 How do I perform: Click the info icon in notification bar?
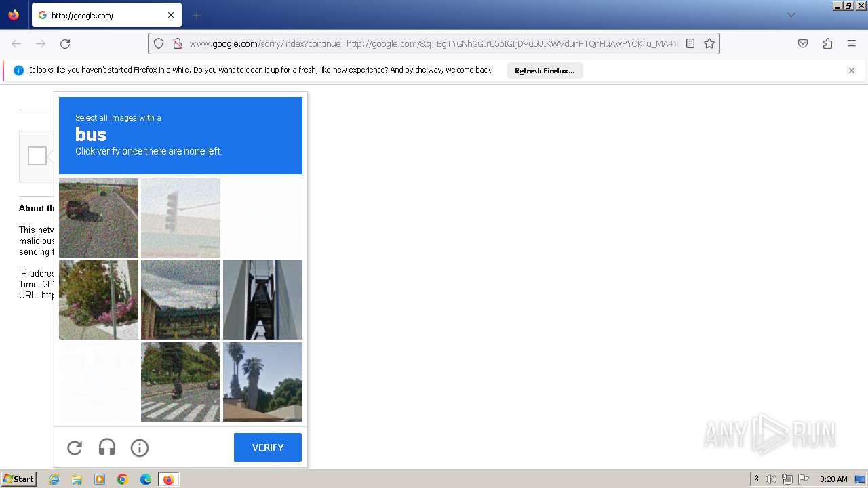18,70
